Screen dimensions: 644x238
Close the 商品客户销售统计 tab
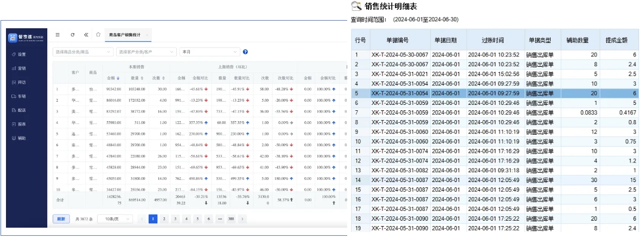click(x=147, y=35)
